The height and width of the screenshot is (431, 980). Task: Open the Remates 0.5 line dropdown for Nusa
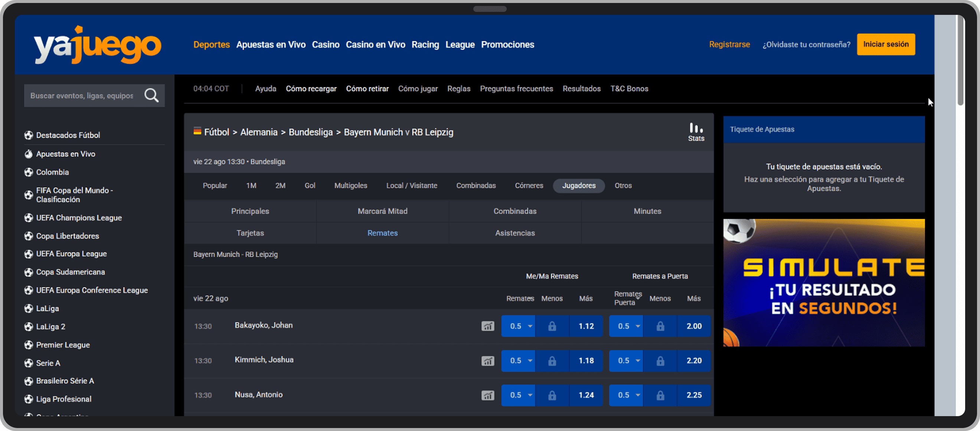pyautogui.click(x=518, y=395)
